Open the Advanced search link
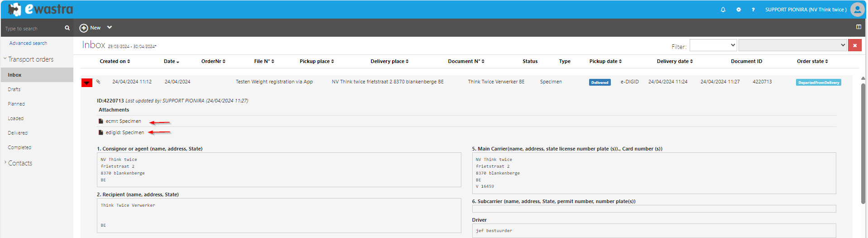Screen dimensions: 868x238 click(28, 43)
